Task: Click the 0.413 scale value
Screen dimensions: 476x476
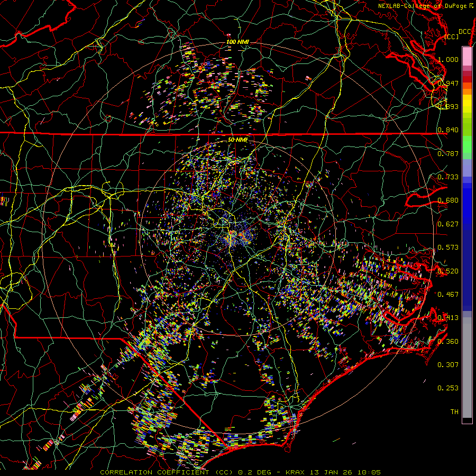Action: [x=448, y=318]
